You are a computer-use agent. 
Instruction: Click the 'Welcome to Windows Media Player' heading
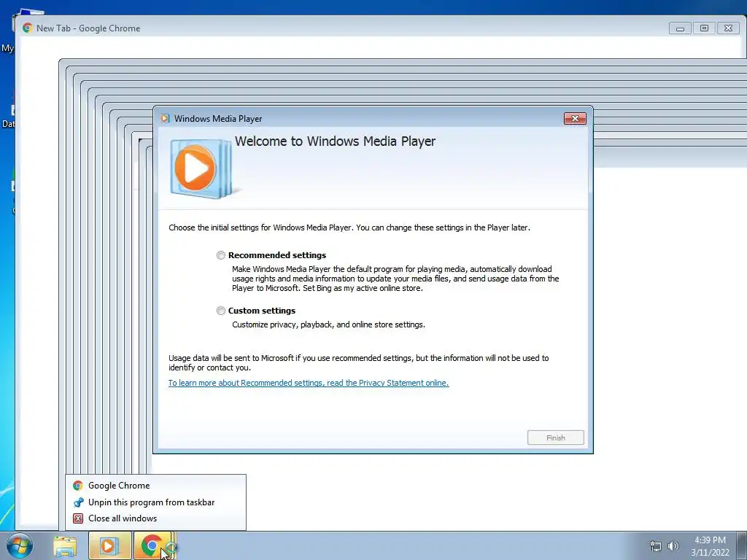pyautogui.click(x=335, y=141)
